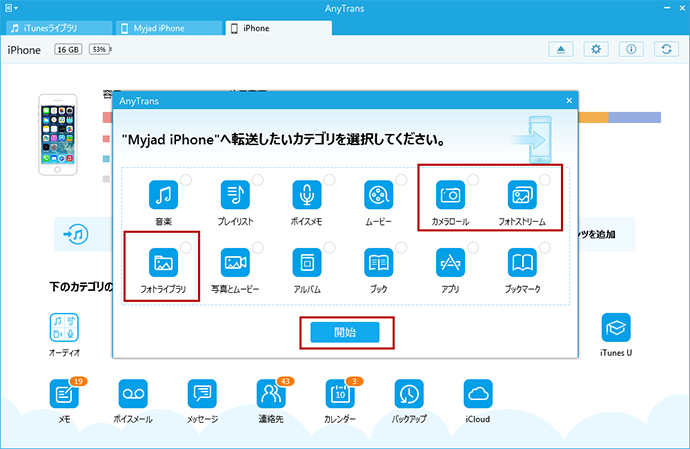Click the 53% battery indicator
690x449 pixels.
(x=100, y=49)
